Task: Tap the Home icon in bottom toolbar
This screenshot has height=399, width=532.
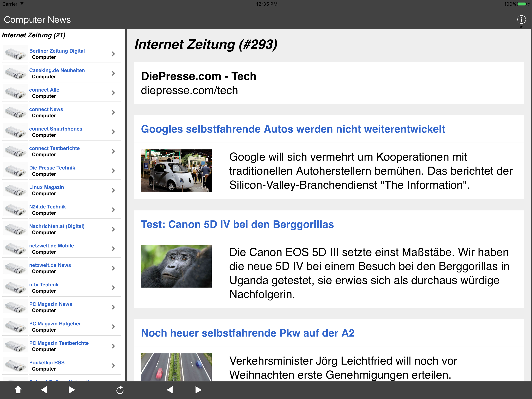Action: coord(18,390)
